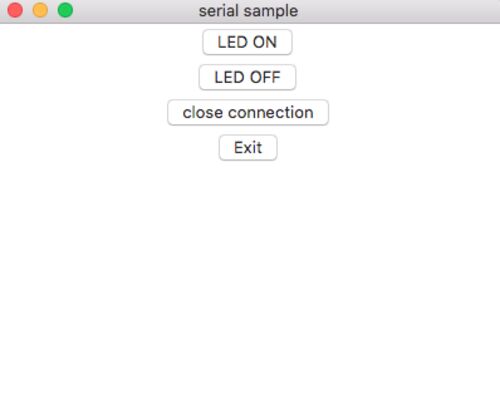The image size is (500, 398).
Task: Hit the yellow traffic-light minimize icon
Action: point(40,10)
